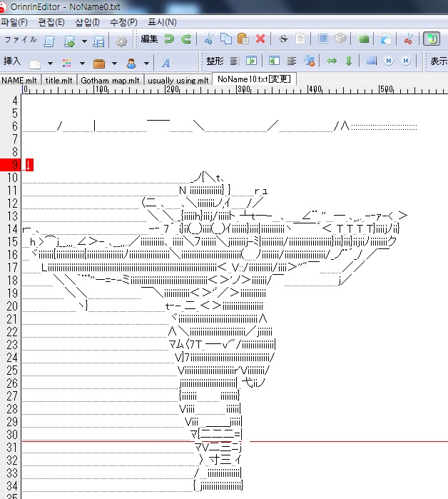Switch to the usually using.mlt tab
The image size is (448, 499).
pos(178,80)
